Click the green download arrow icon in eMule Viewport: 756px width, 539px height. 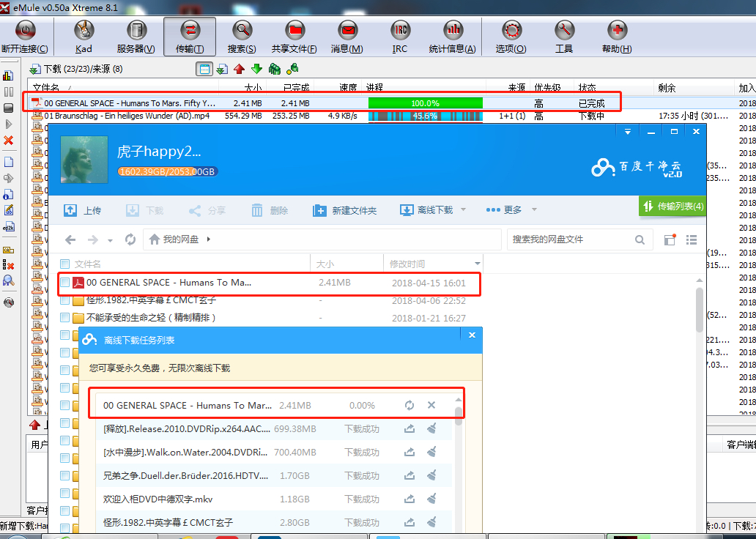click(x=257, y=69)
